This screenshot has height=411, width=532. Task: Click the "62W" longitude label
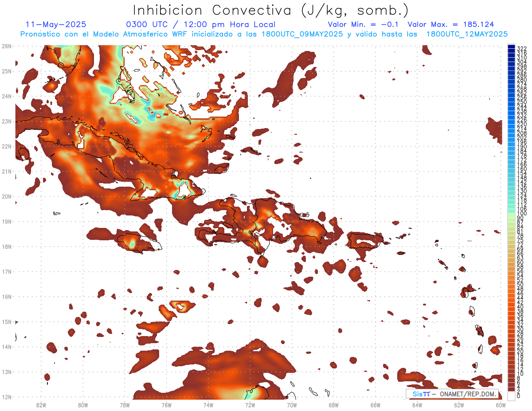point(459,405)
